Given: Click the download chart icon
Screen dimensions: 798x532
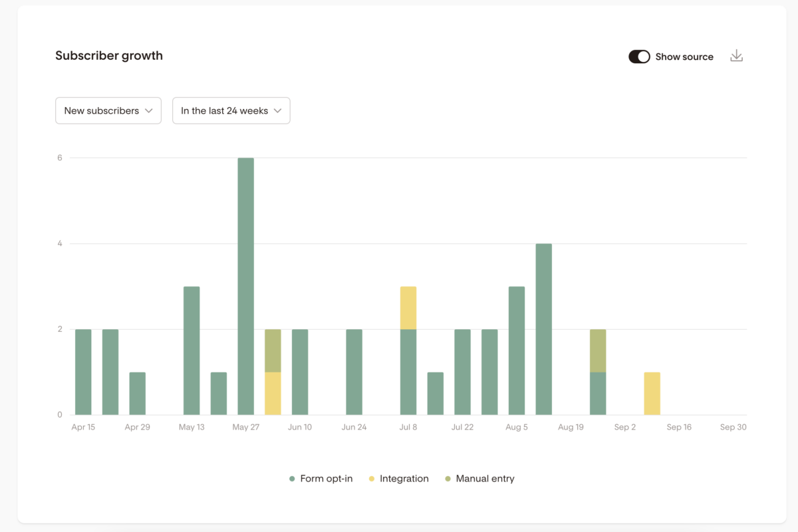Looking at the screenshot, I should click(x=736, y=57).
